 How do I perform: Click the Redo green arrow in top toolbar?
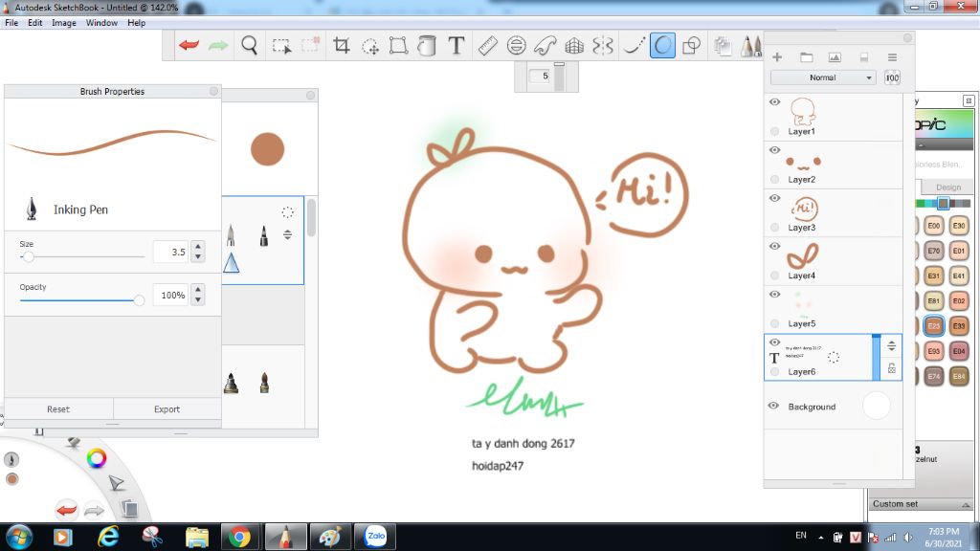coord(217,45)
